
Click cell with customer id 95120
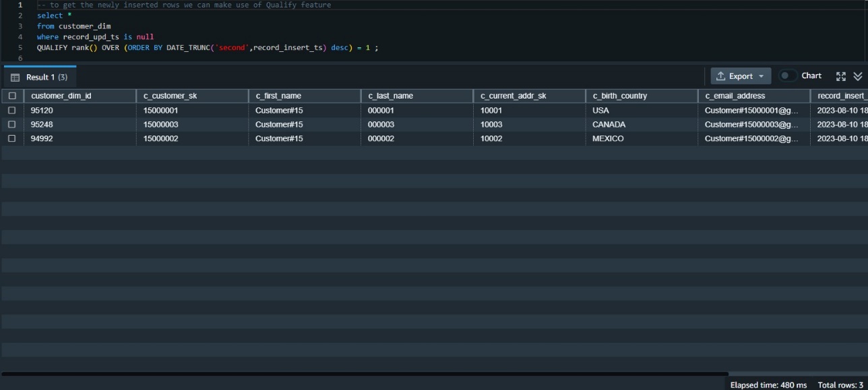(80, 110)
